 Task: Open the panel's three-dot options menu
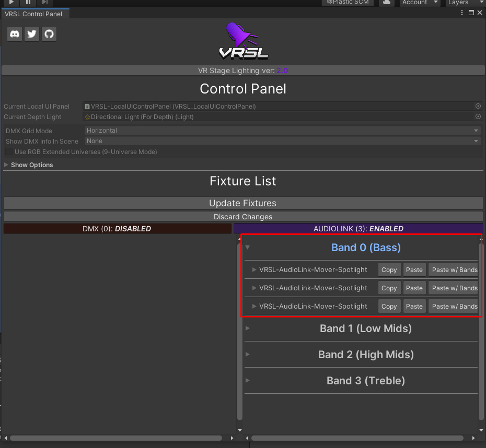462,13
